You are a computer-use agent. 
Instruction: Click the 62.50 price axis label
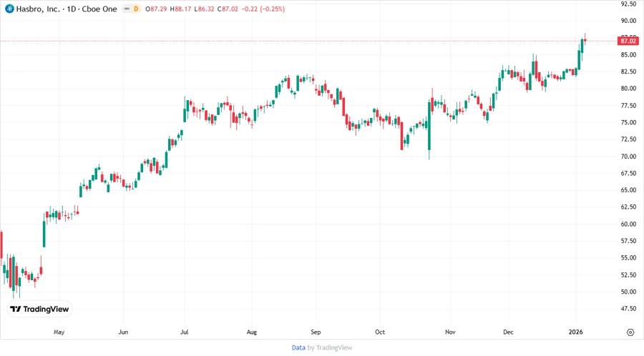[628, 207]
